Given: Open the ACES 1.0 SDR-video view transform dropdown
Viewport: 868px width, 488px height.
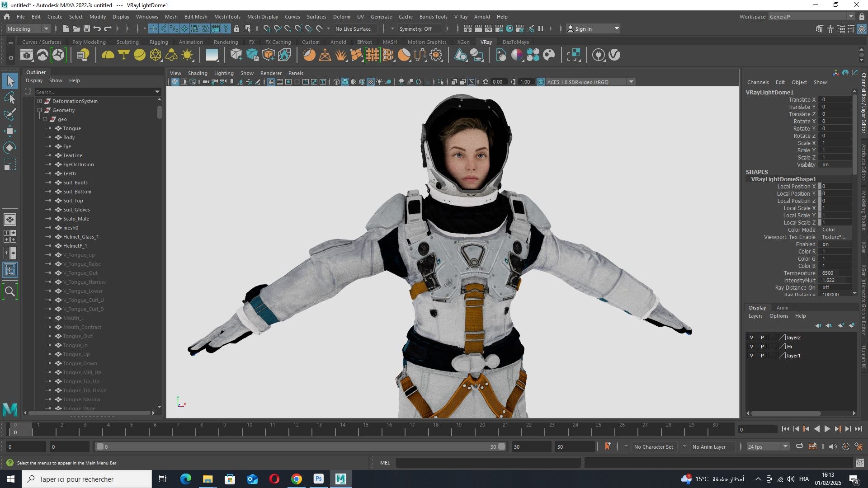Looking at the screenshot, I should [x=590, y=82].
